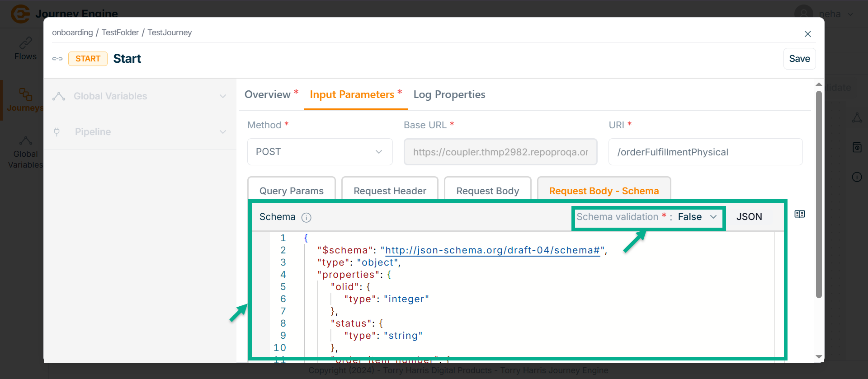Click the dialog's vertical scrollbar
Screen dimensions: 868x379
click(818, 194)
